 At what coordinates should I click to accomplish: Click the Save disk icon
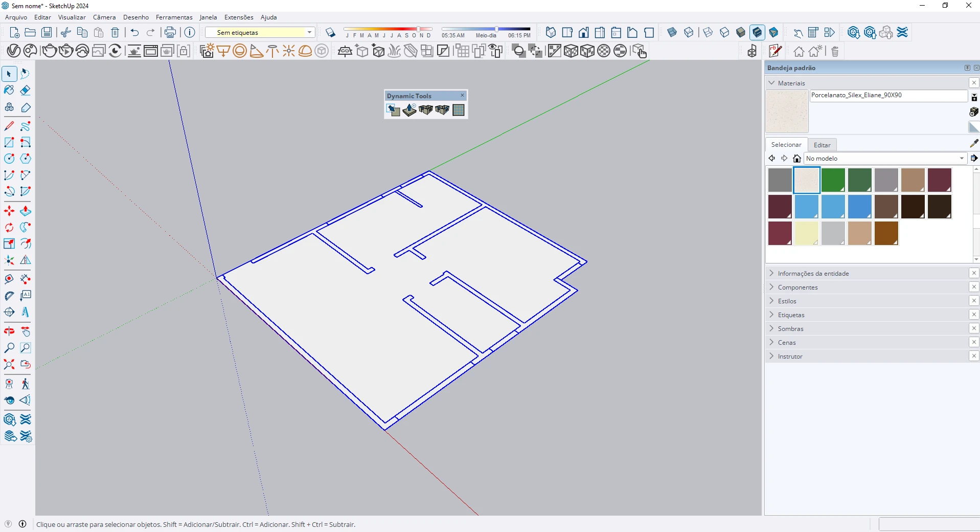[x=47, y=32]
